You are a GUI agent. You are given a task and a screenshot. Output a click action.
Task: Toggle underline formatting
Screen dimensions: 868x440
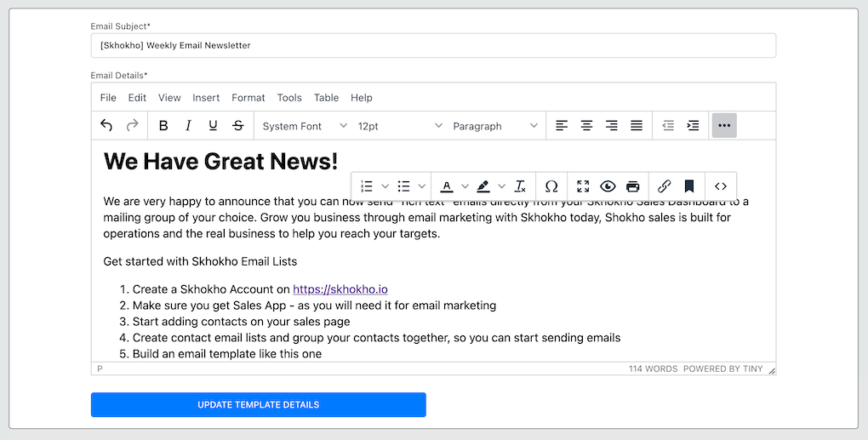click(x=213, y=126)
